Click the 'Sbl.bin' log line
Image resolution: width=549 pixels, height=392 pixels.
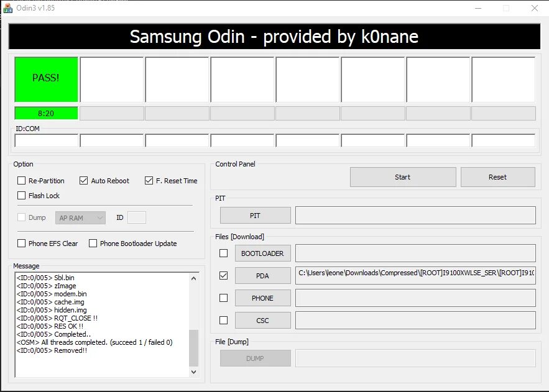(x=45, y=278)
